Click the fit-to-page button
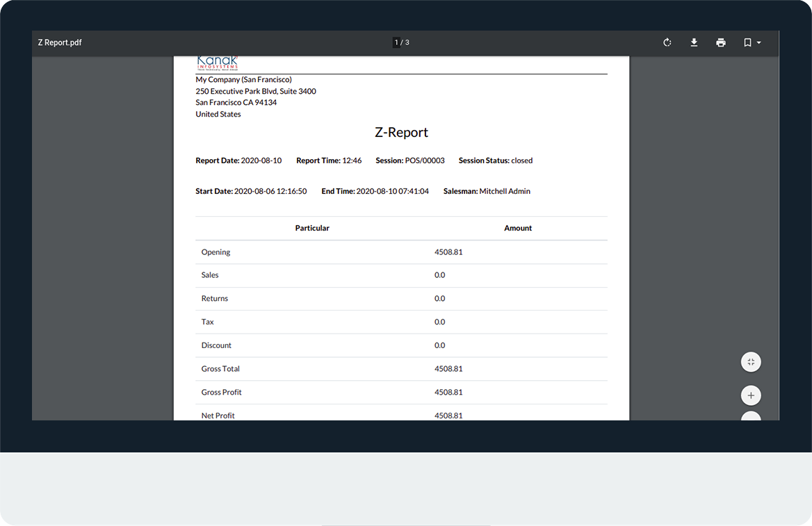 pyautogui.click(x=751, y=362)
